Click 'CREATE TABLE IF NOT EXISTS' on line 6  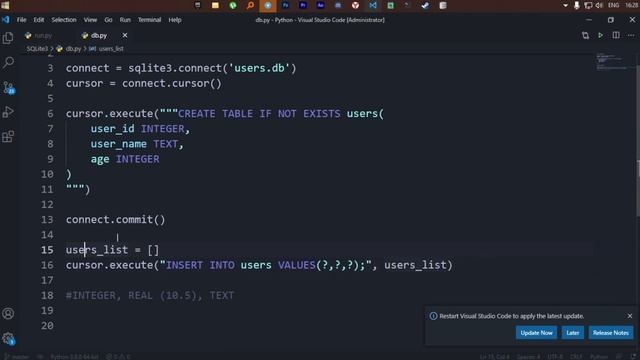point(259,113)
